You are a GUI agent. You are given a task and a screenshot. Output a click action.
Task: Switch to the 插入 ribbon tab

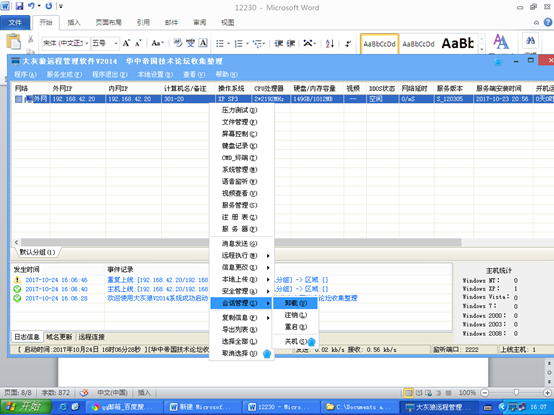pyautogui.click(x=74, y=22)
